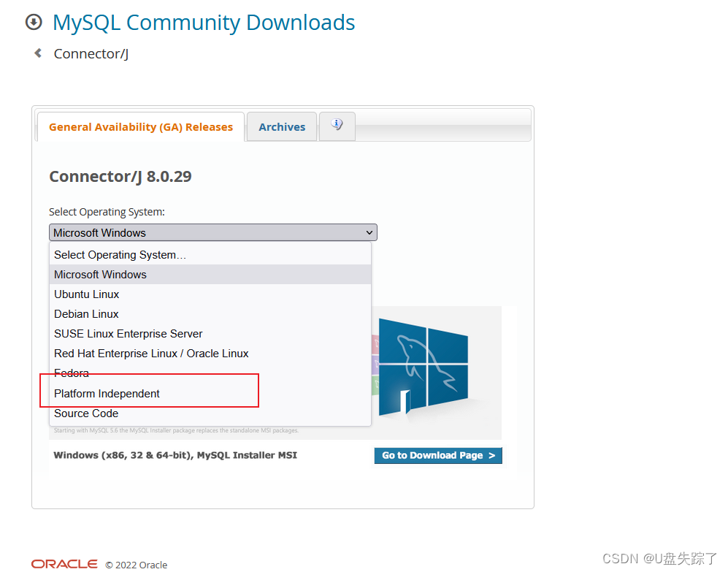
Task: Click Windows (x86, 32 & 64-bit), MySQL Installer MSI text
Action: (175, 455)
